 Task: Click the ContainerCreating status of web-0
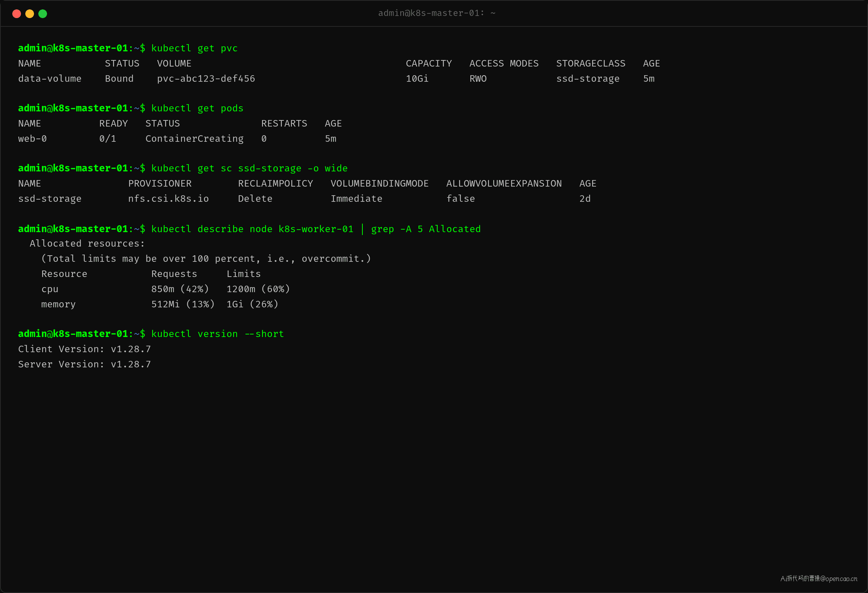pos(194,139)
